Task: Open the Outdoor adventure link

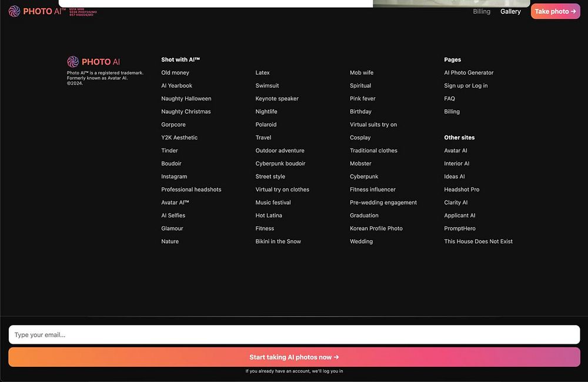Action: 280,150
